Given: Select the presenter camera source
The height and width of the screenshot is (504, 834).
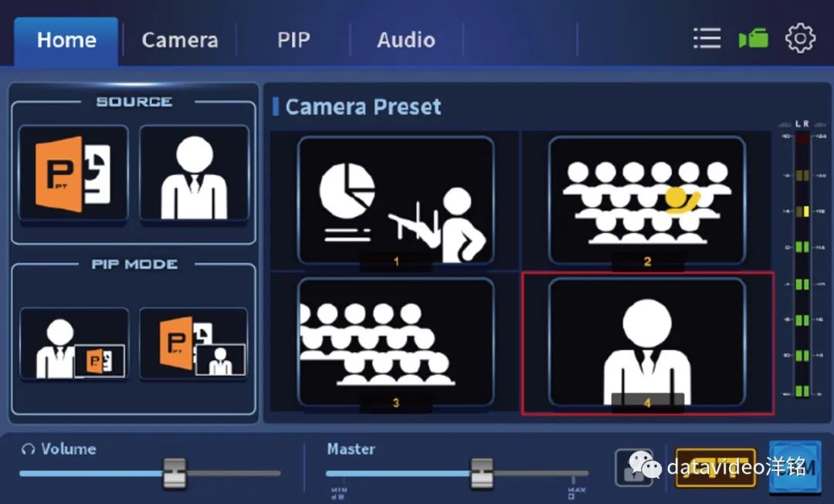Looking at the screenshot, I should click(x=194, y=174).
